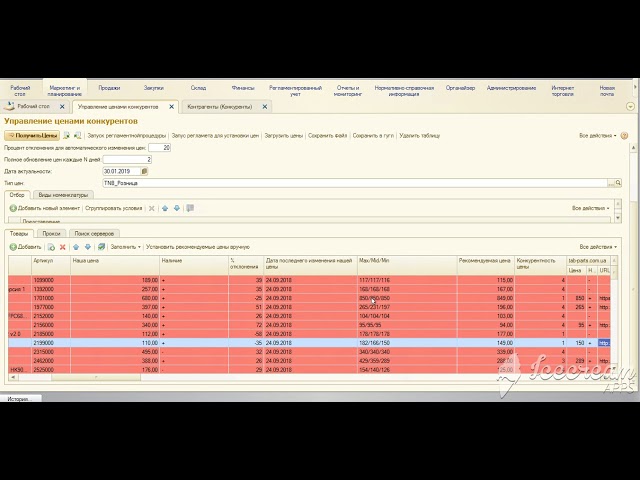
Task: Click the form's vertical scrollbar up arrow
Action: [633, 147]
